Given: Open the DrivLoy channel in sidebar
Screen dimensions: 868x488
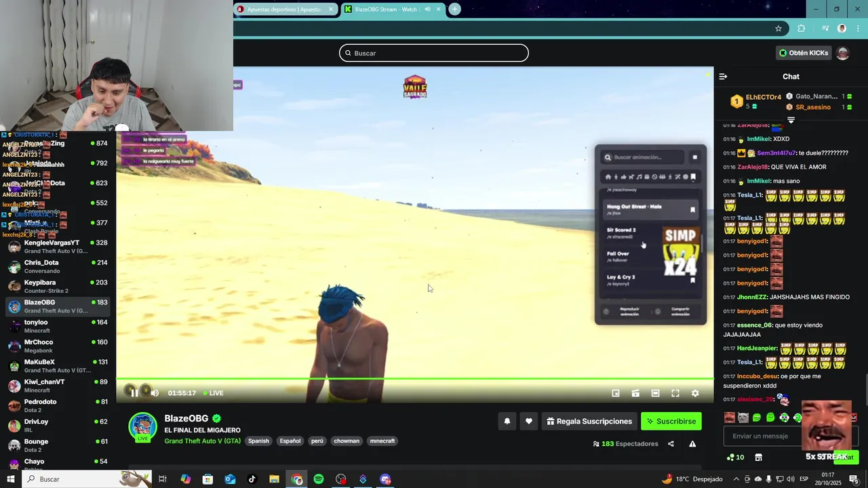Looking at the screenshot, I should click(x=58, y=425).
